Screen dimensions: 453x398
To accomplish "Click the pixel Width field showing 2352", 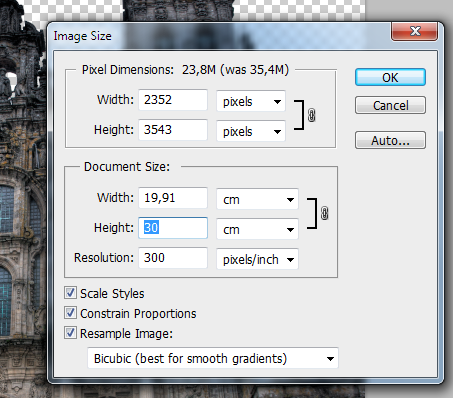I will pos(173,100).
